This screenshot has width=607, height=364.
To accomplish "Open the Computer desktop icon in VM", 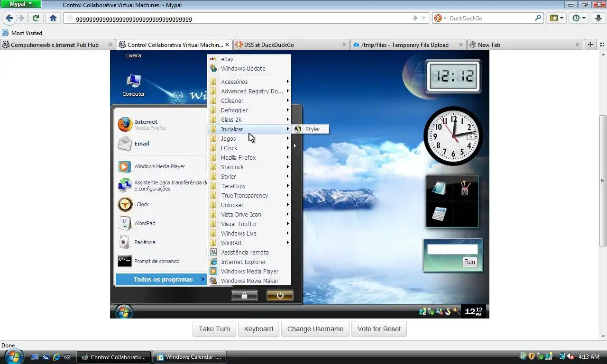I will 134,85.
